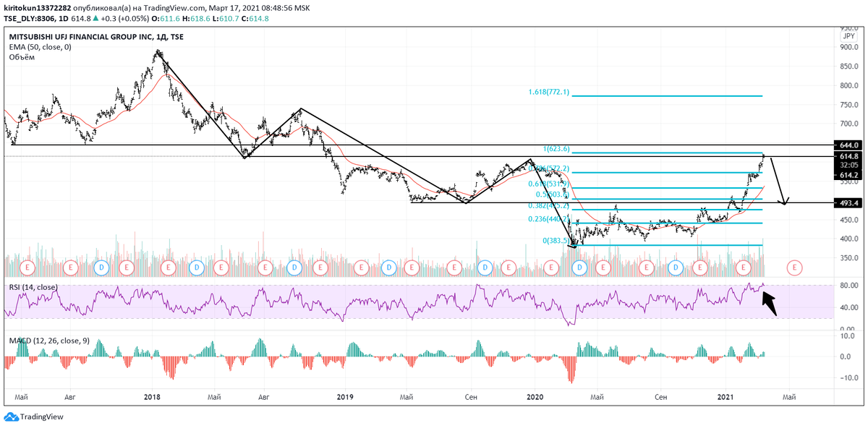Click the first earnings E marker at chart's left edge
The height and width of the screenshot is (428, 868).
coord(27,267)
